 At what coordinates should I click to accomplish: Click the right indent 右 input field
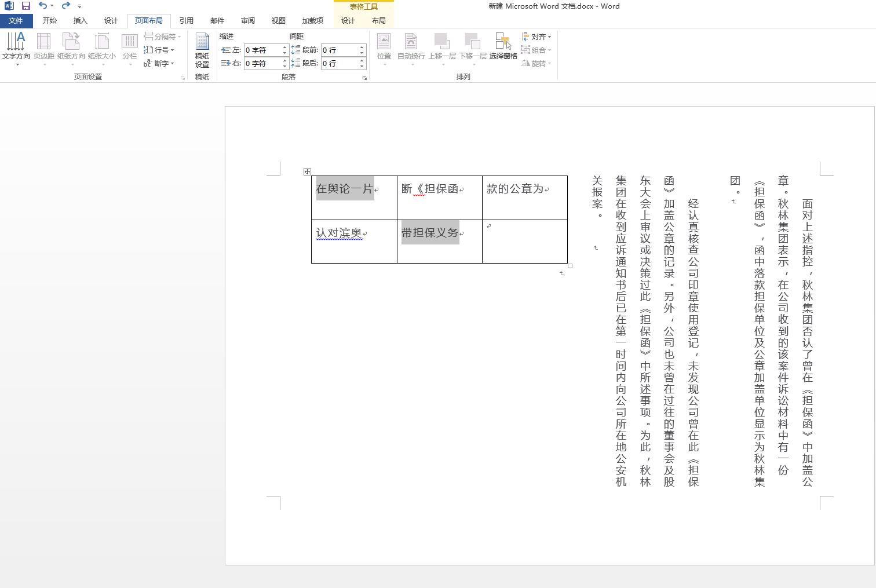(263, 63)
